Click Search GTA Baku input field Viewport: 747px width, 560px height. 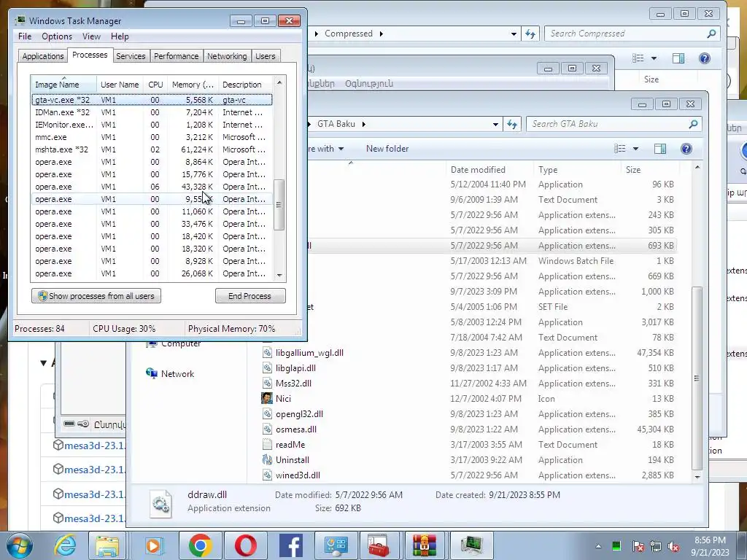coord(608,124)
